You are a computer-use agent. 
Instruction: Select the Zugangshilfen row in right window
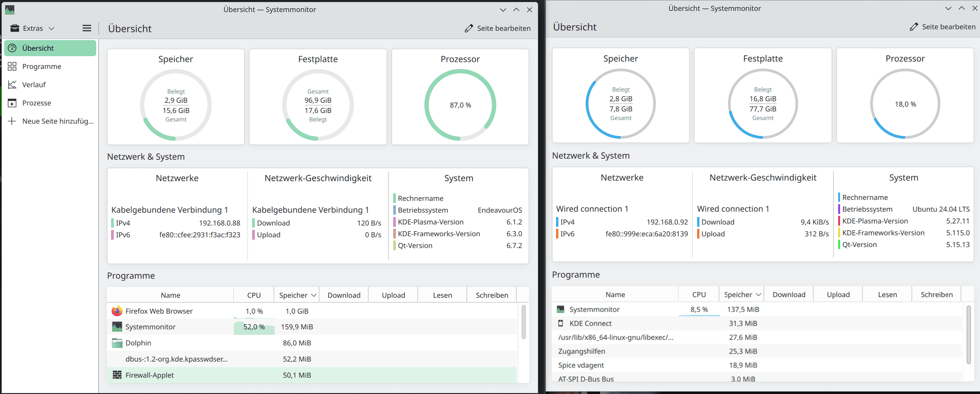757,351
